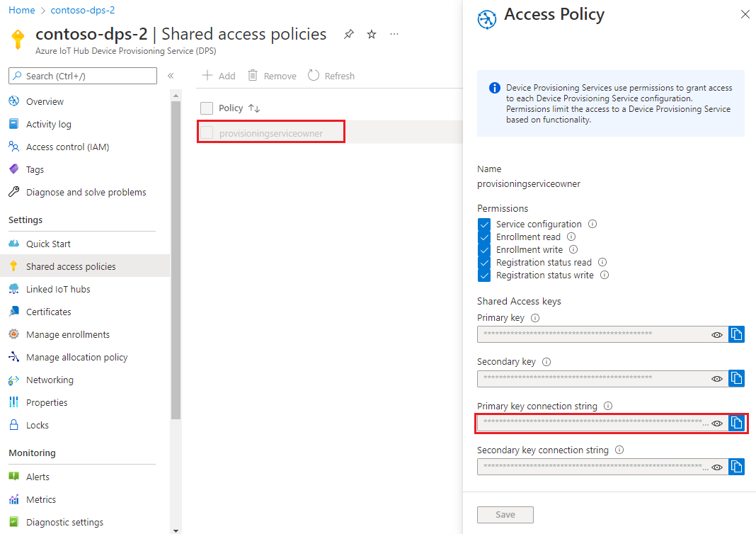
Task: Open Activity log
Action: [x=49, y=124]
